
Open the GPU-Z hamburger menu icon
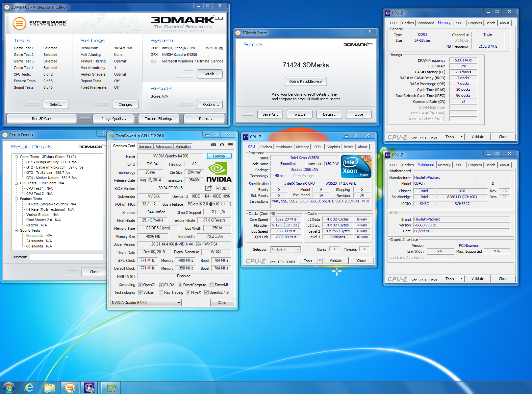(231, 145)
